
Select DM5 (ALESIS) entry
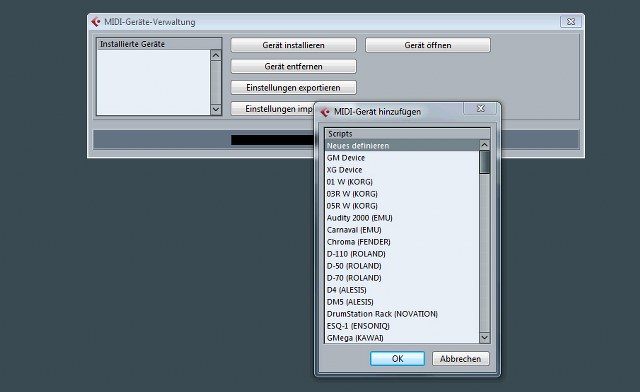pos(402,302)
